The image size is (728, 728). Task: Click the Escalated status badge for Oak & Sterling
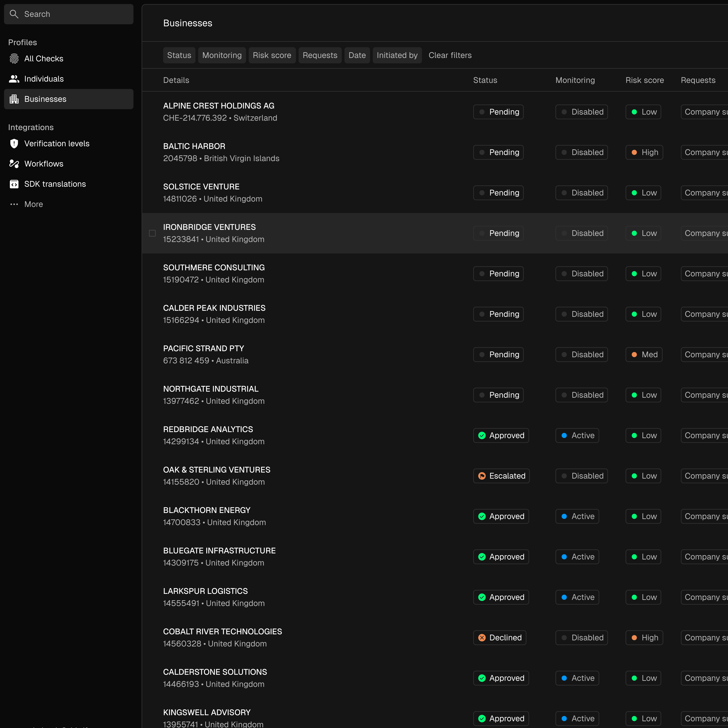pos(501,476)
